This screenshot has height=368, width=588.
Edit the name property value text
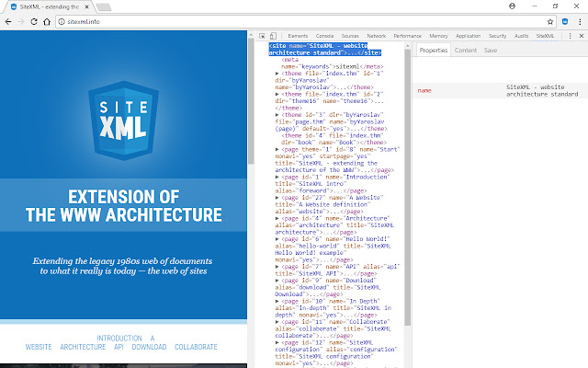point(542,90)
